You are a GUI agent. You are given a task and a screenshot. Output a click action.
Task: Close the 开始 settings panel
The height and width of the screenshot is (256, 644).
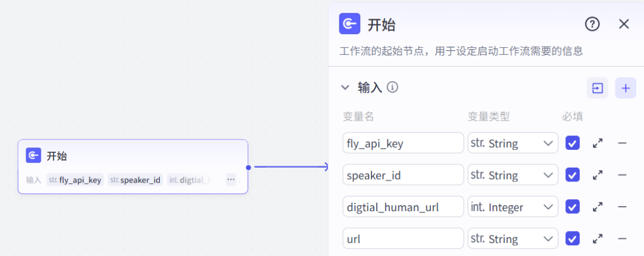point(624,24)
